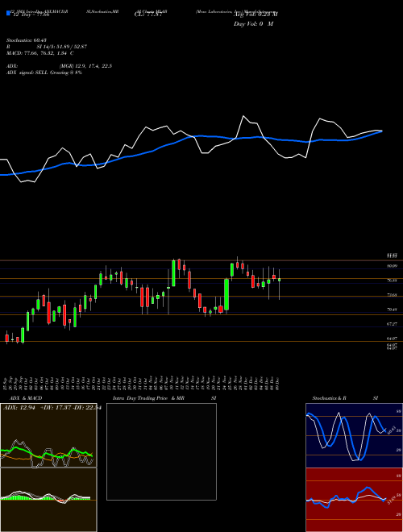Screen dimensions: 403x532
Task: Open the ADX indicator chart panel
Action: click(x=48, y=435)
